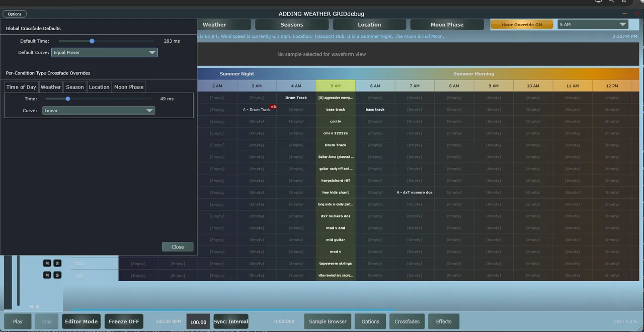The image size is (644, 332).
Task: Switch to the Time of Day override tab
Action: point(21,87)
